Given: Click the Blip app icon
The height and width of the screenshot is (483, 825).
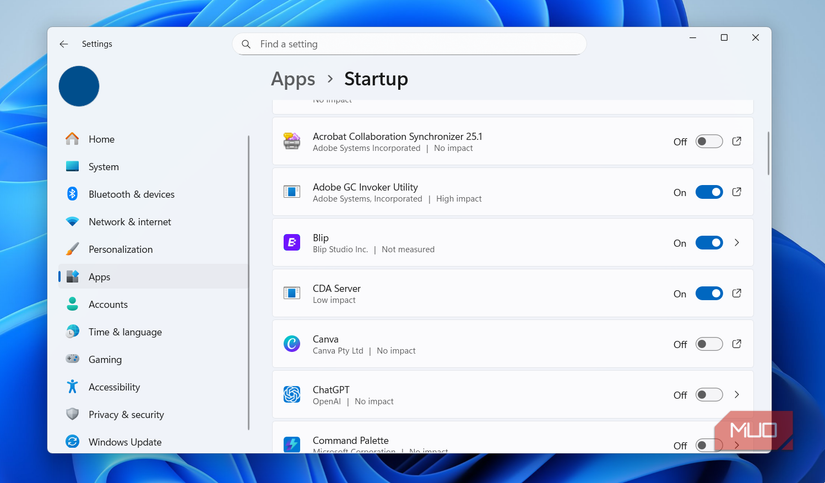Looking at the screenshot, I should coord(291,243).
